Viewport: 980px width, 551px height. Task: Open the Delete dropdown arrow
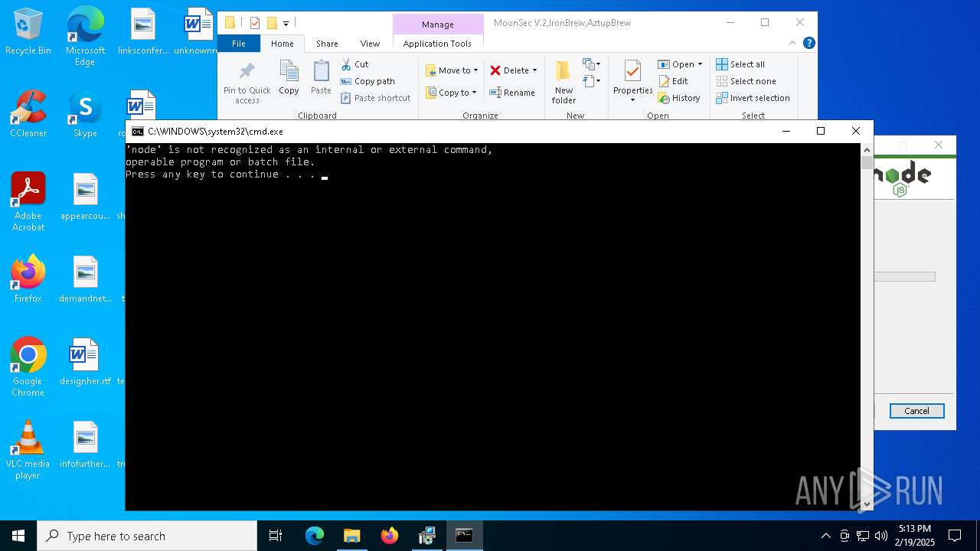click(534, 70)
